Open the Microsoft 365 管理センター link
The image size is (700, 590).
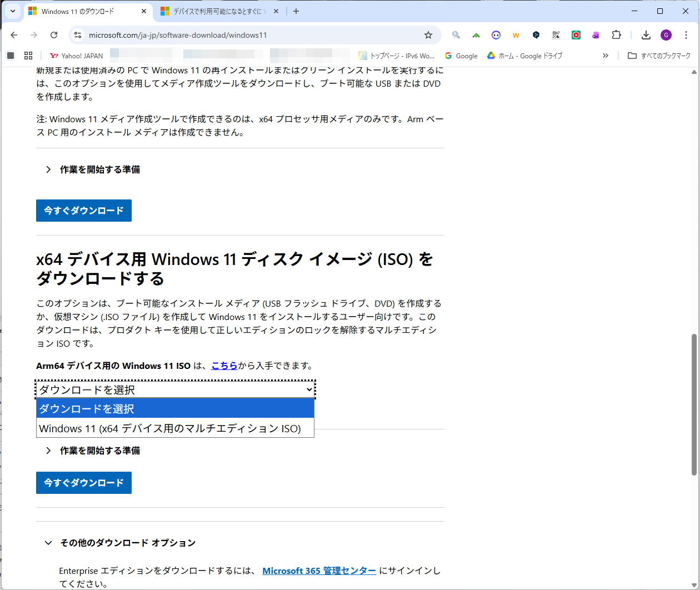319,571
